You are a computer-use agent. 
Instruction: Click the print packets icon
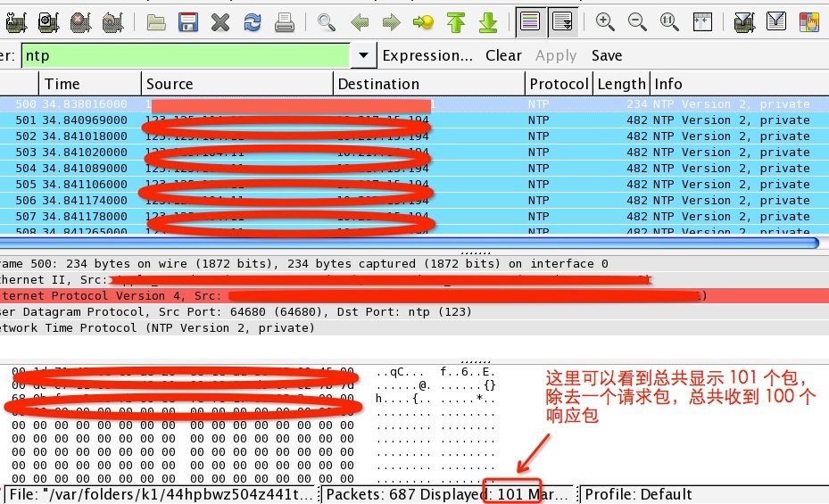[285, 22]
